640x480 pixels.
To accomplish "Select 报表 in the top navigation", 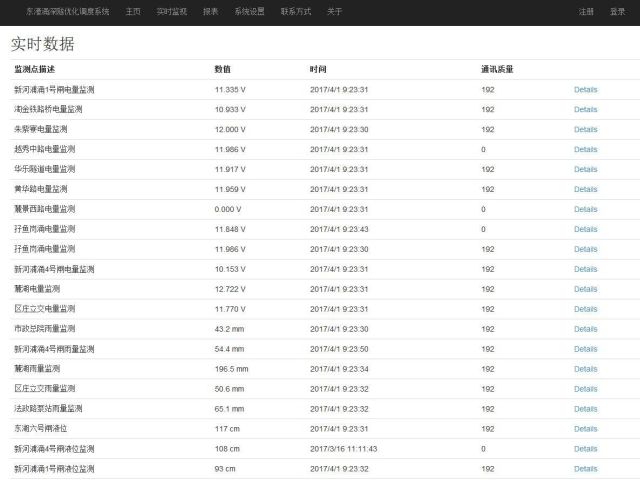I will coord(210,12).
